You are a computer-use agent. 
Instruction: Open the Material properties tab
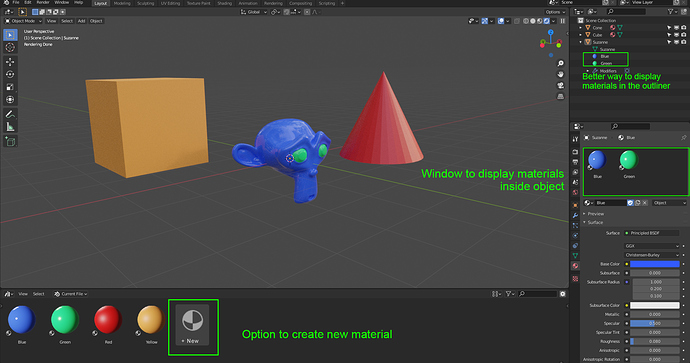(575, 266)
